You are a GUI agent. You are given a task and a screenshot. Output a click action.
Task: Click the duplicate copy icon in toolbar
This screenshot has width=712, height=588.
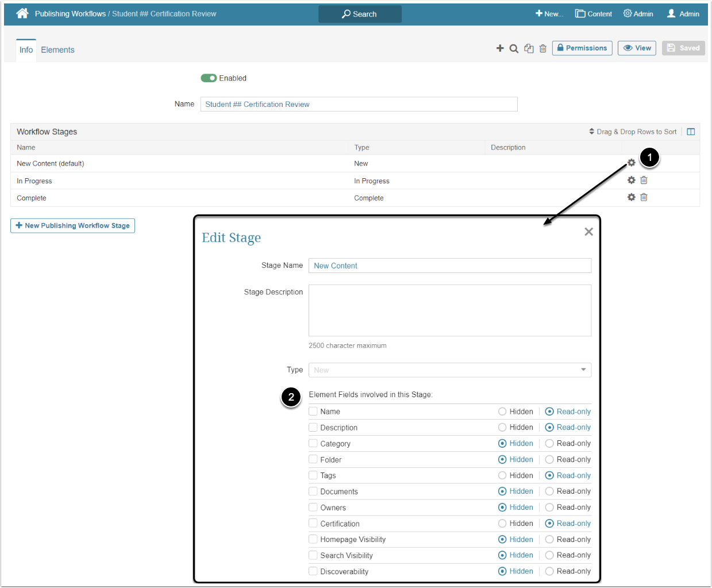tap(529, 49)
